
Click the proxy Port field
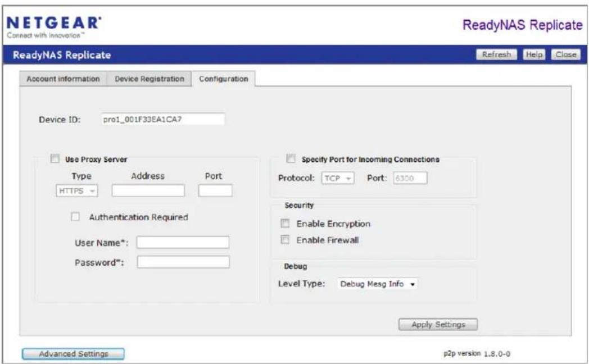pyautogui.click(x=215, y=190)
